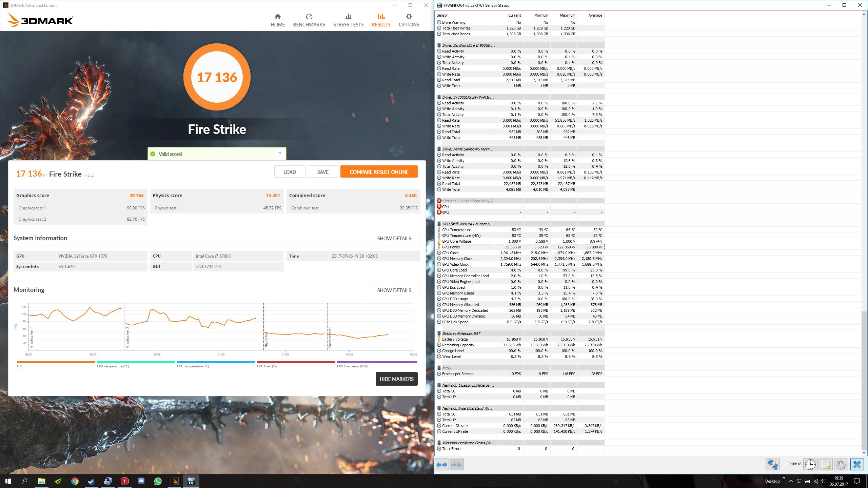Screen dimensions: 868x488
Task: Open the BENCHMARKS tab in 3DMark
Action: [309, 20]
